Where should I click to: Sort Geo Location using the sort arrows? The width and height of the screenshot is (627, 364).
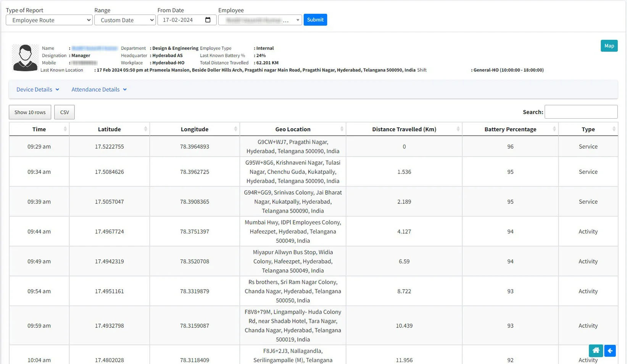click(342, 129)
